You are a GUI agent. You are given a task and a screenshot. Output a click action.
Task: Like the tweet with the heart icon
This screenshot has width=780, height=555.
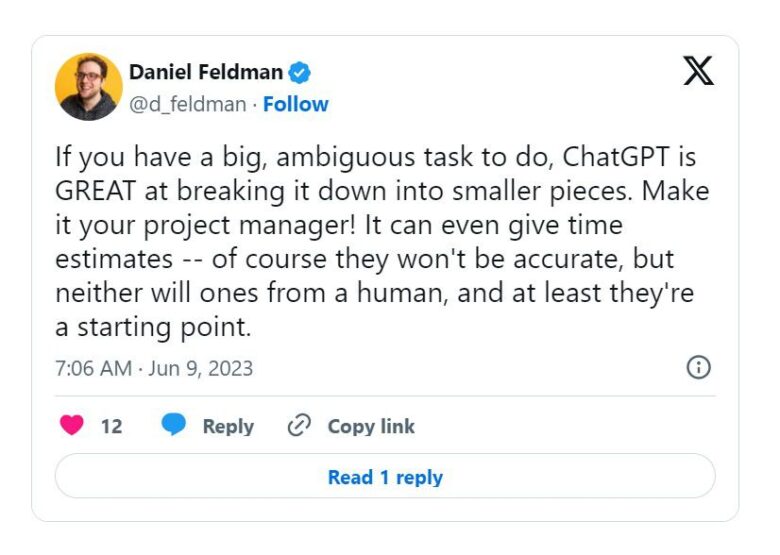(x=72, y=426)
